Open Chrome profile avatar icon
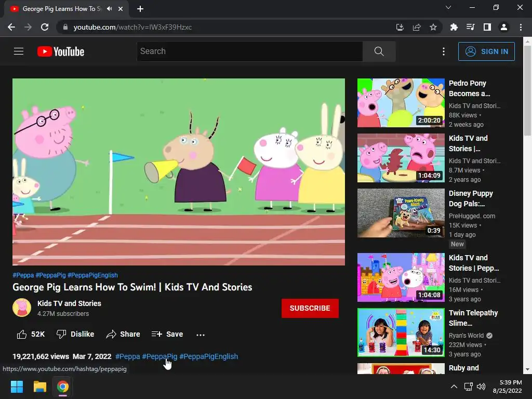Image resolution: width=532 pixels, height=399 pixels. [x=504, y=27]
